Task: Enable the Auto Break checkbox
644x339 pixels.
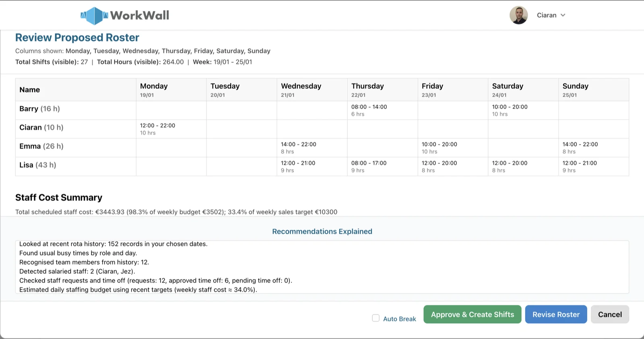Action: coord(376,318)
